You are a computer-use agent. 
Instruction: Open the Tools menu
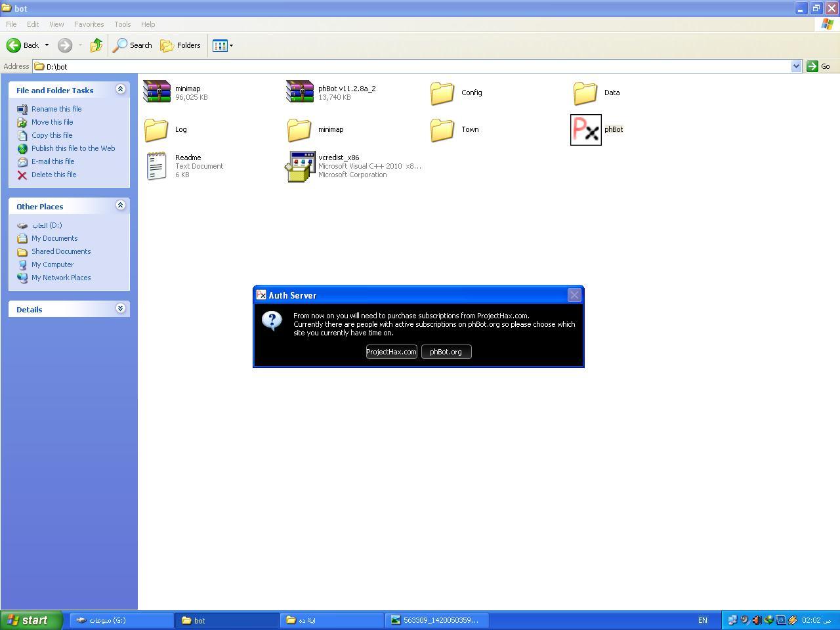click(123, 24)
